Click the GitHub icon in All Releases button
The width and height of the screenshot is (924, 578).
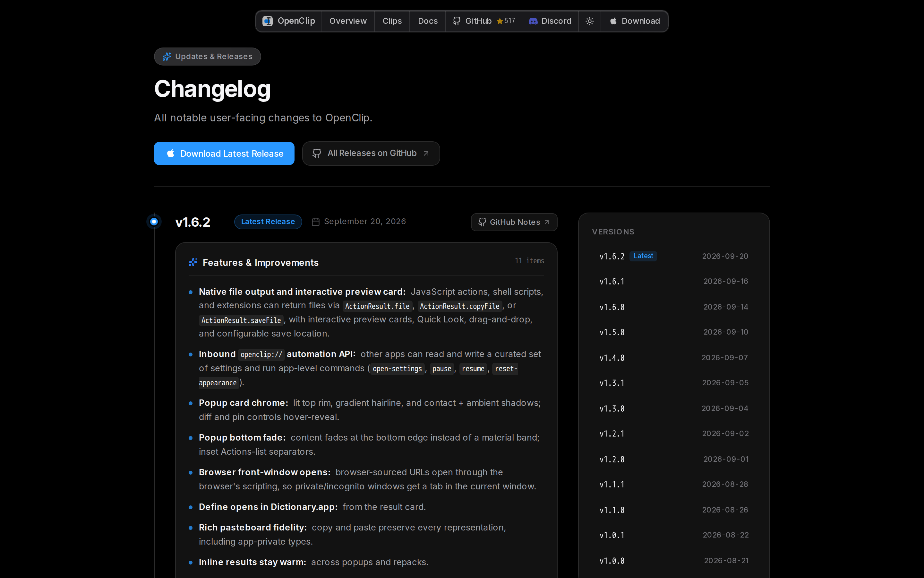point(317,153)
